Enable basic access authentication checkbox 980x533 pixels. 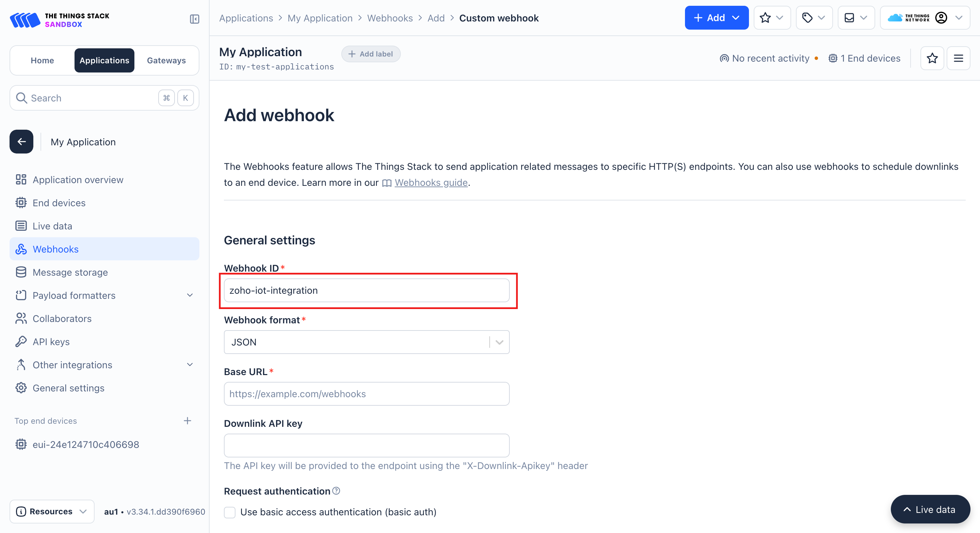[x=230, y=512]
